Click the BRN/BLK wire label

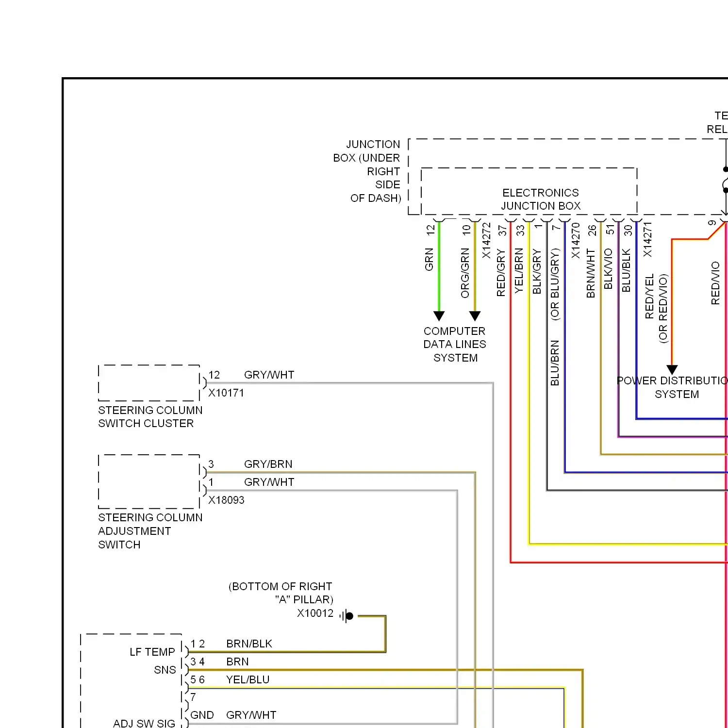point(249,644)
